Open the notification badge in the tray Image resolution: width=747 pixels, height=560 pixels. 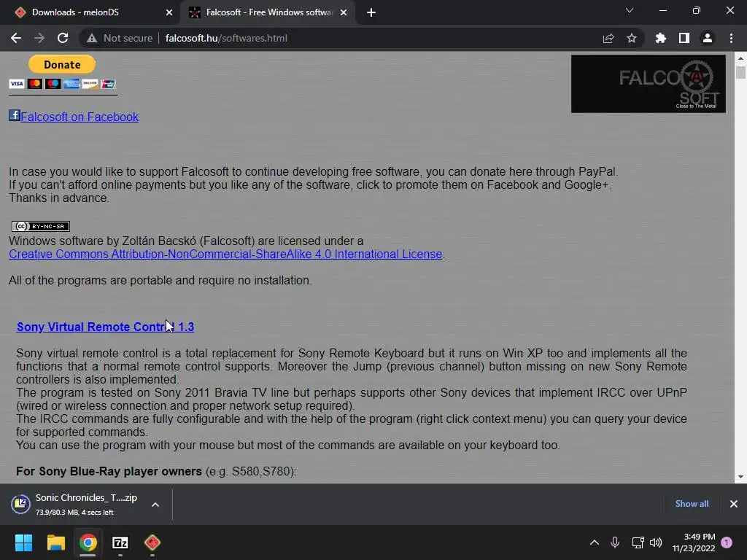click(x=727, y=542)
